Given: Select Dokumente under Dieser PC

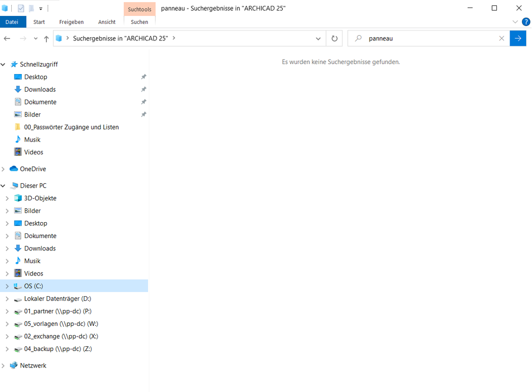Looking at the screenshot, I should tap(40, 236).
